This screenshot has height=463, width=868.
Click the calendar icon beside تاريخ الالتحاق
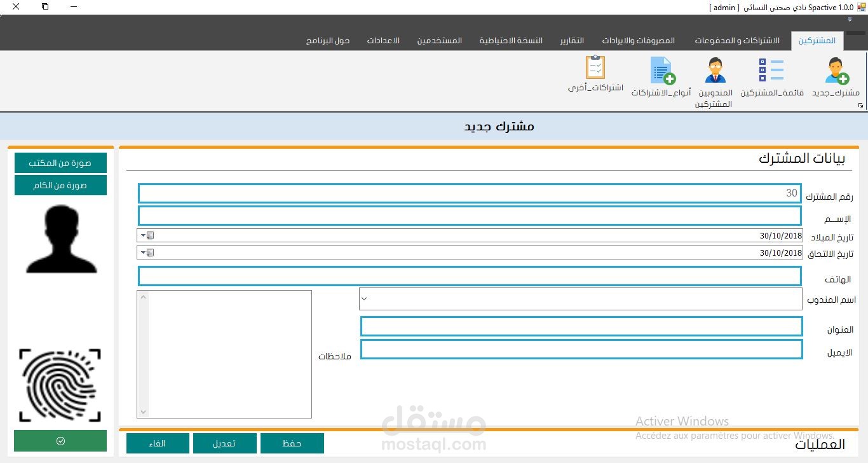coord(149,252)
